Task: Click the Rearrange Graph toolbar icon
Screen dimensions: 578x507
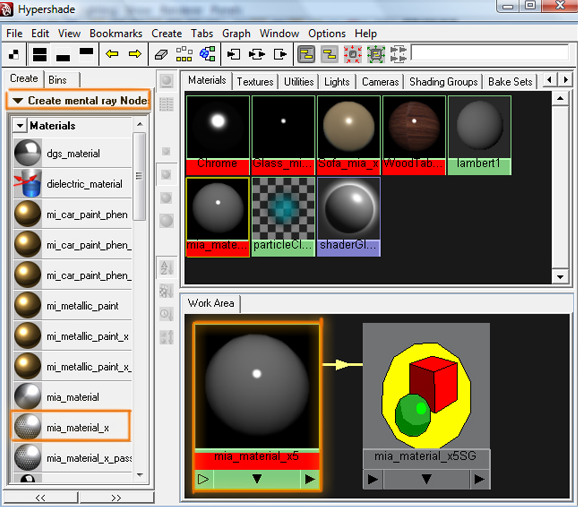Action: tap(184, 55)
